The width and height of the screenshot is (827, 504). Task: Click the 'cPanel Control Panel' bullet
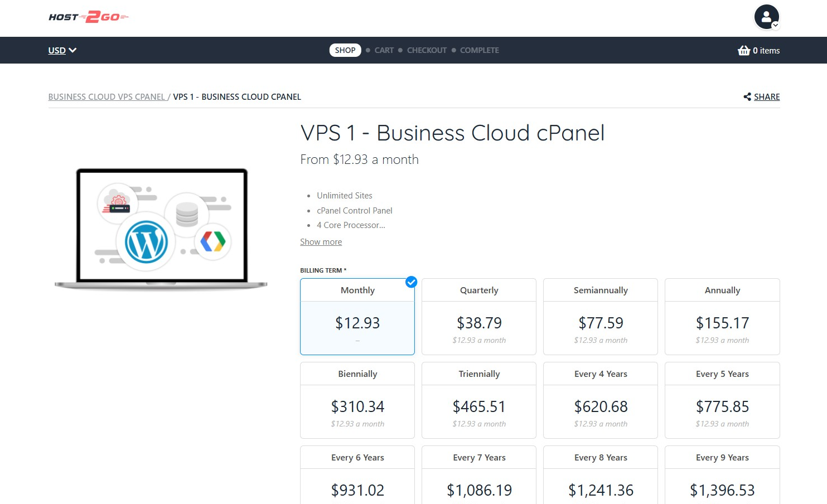(x=355, y=211)
